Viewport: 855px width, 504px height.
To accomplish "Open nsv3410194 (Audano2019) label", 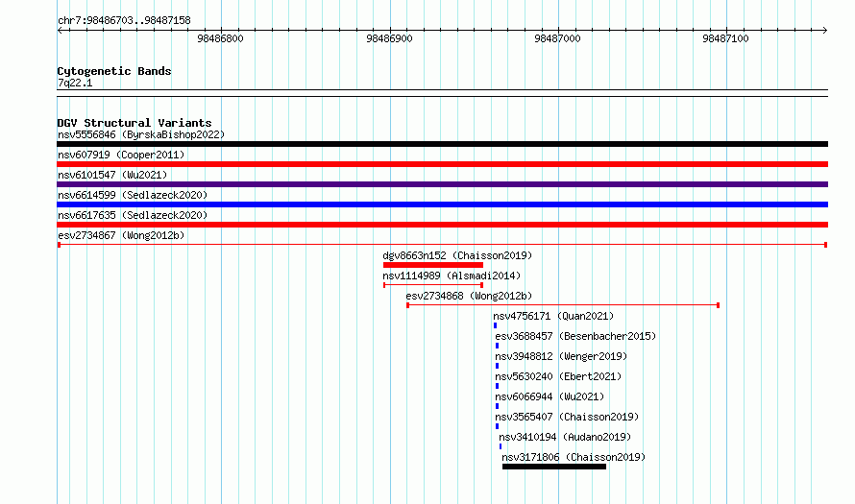I will 565,437.
